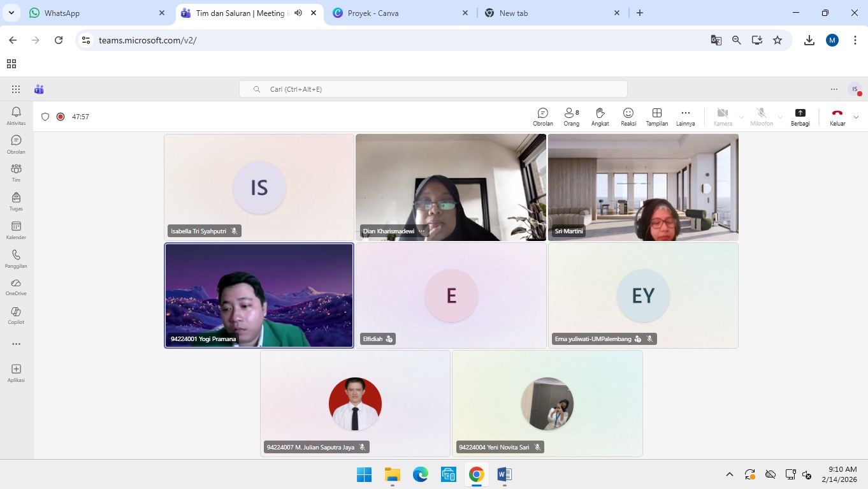Expand the Keluar leave options arrow

856,117
